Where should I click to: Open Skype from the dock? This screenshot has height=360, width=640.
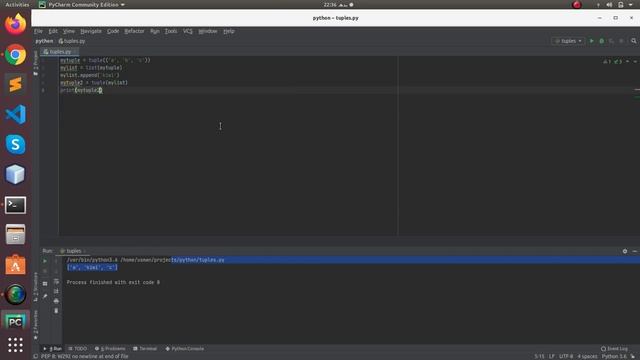(16, 144)
